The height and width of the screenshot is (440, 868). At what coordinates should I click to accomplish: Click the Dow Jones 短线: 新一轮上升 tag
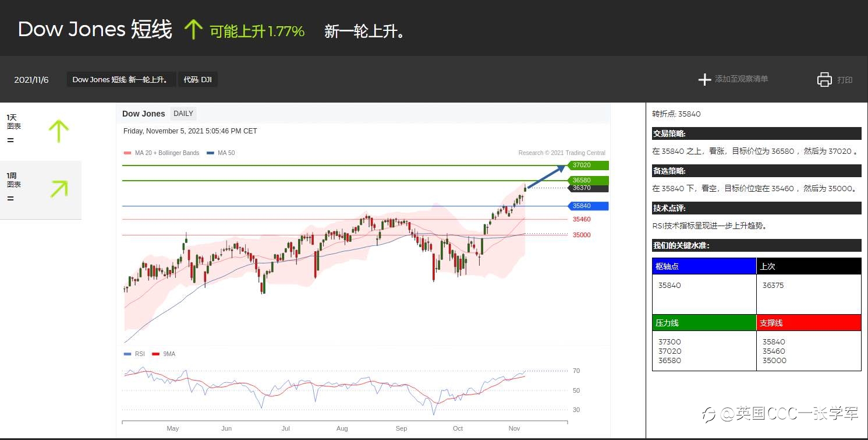[x=121, y=80]
